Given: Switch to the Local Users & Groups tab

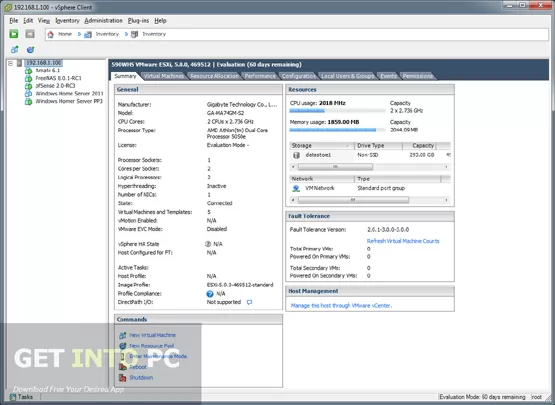Looking at the screenshot, I should [348, 76].
